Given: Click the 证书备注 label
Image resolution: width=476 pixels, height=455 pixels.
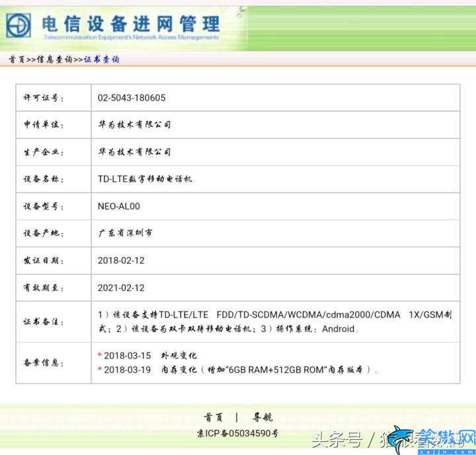Looking at the screenshot, I should (x=44, y=321).
